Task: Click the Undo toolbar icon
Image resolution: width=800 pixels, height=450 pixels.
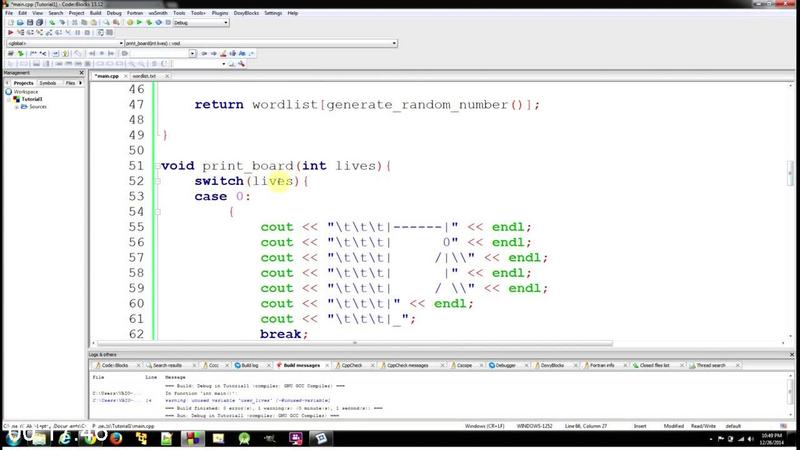Action: [x=52, y=22]
